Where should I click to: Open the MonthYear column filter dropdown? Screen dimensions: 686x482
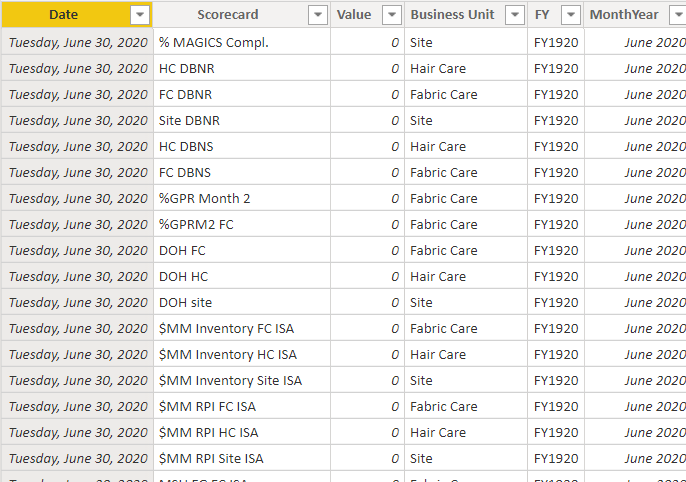click(678, 15)
